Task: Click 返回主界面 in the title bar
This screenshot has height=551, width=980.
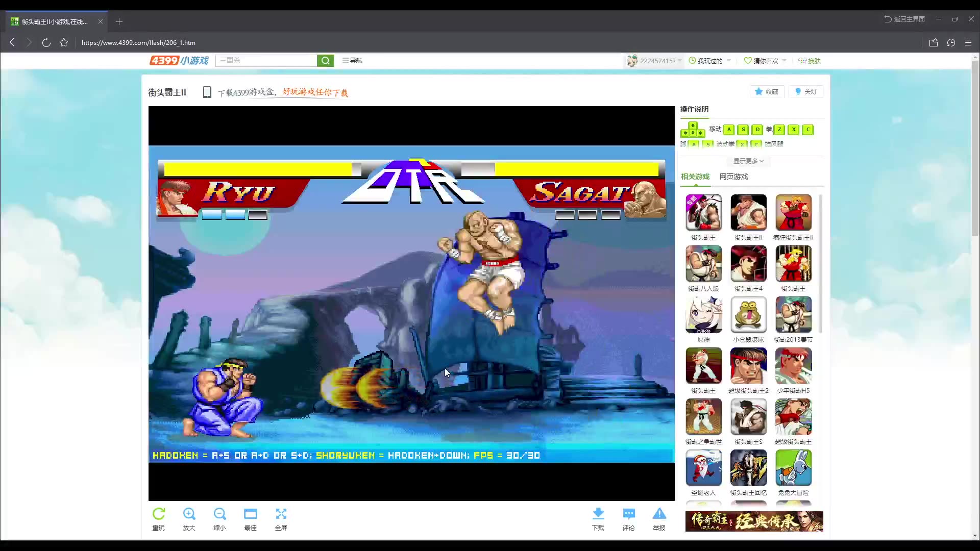Action: coord(904,19)
